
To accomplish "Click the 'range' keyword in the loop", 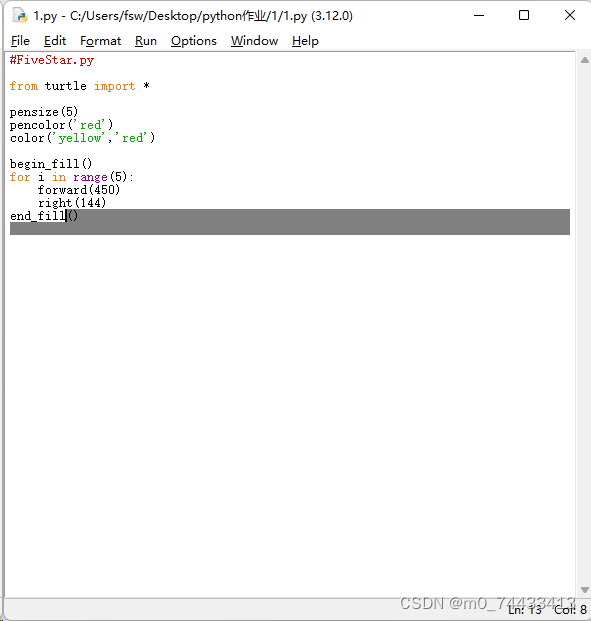I will click(x=90, y=177).
